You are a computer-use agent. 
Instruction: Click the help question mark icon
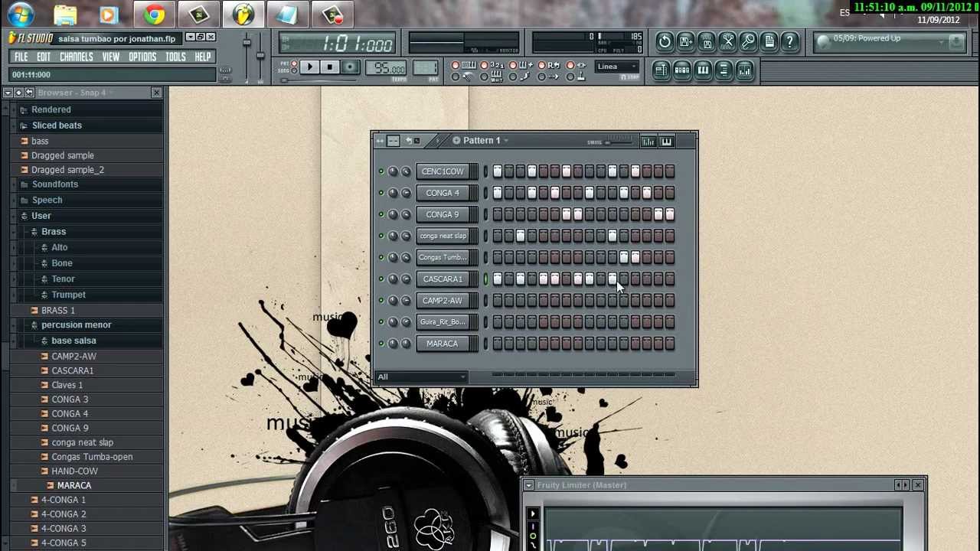(790, 41)
